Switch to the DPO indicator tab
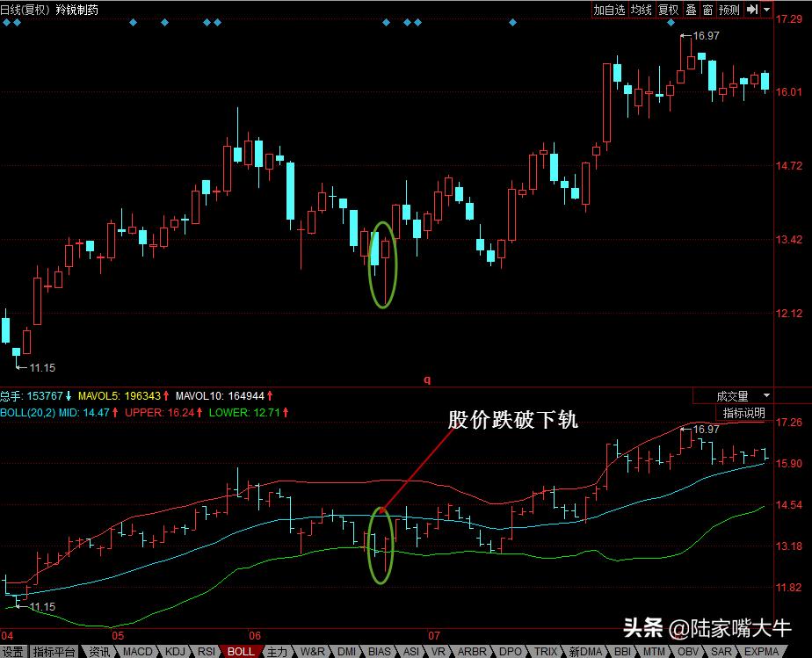 coord(511,651)
